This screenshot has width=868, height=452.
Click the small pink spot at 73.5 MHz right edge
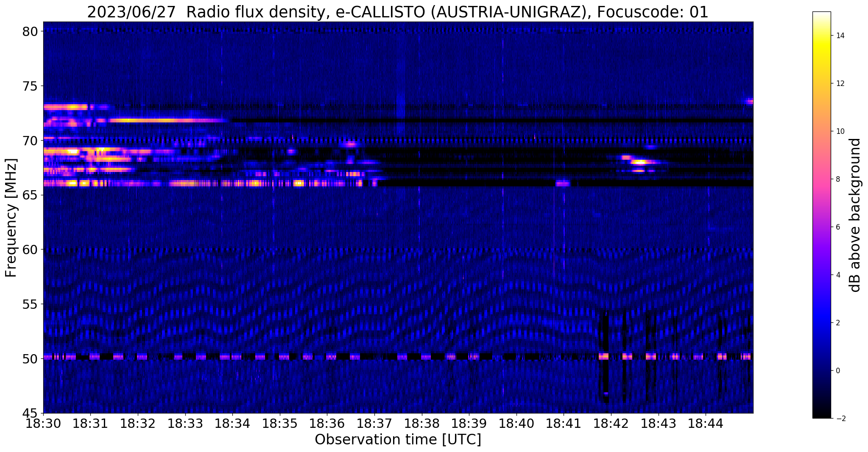click(x=749, y=101)
